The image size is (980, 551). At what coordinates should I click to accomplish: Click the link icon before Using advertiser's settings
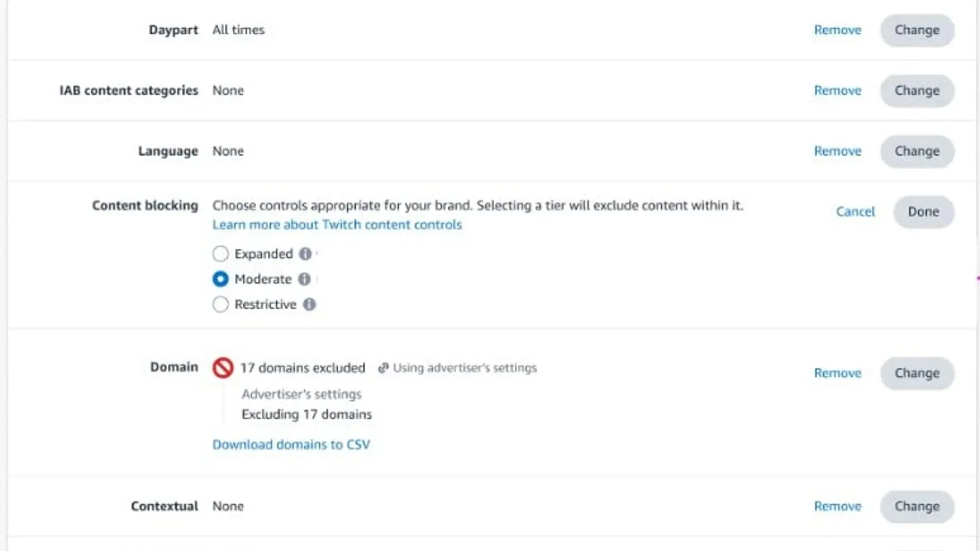(383, 368)
